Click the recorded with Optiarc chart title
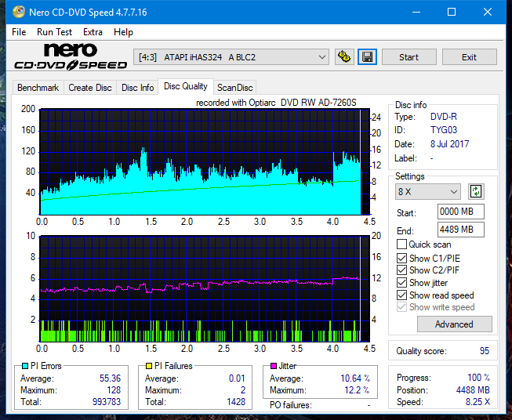 (x=276, y=103)
